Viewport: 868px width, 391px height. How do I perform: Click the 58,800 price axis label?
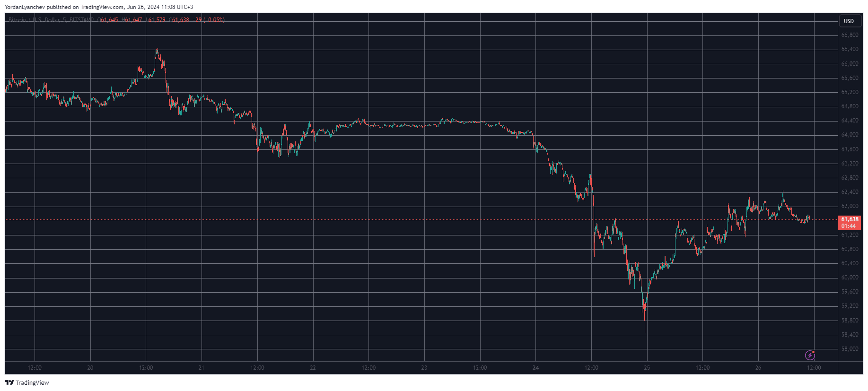pyautogui.click(x=850, y=321)
